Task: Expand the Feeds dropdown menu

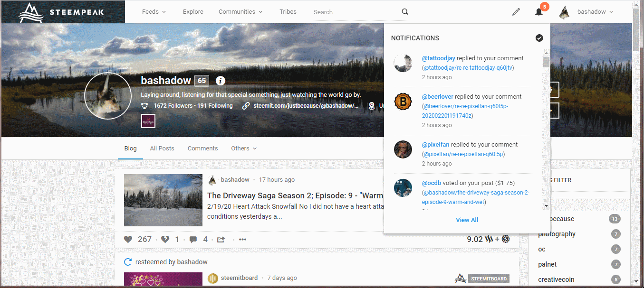Action: click(154, 12)
